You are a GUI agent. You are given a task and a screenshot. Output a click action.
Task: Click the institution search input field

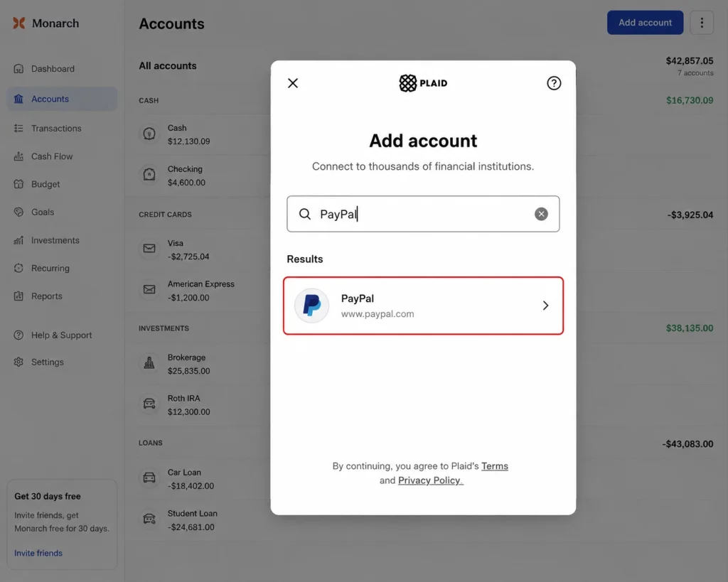[423, 214]
